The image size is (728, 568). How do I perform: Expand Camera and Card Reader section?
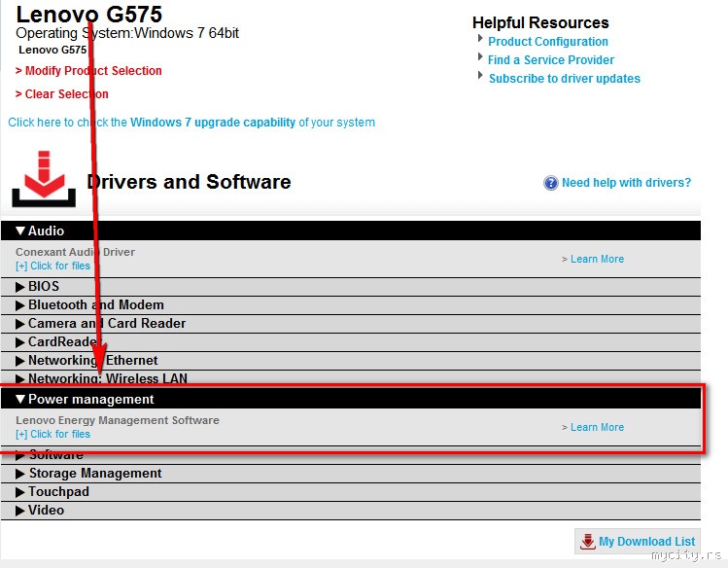point(351,324)
